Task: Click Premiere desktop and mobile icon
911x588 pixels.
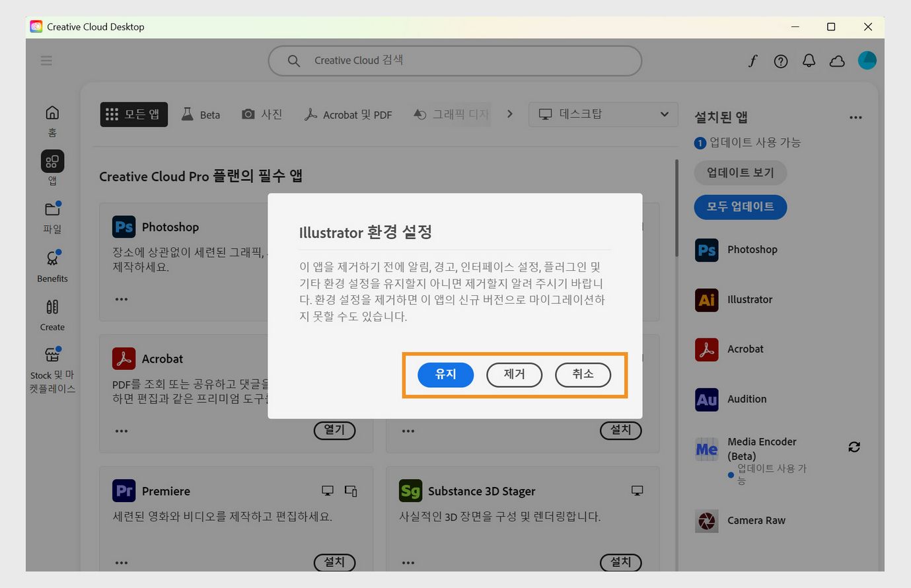Action: (351, 491)
